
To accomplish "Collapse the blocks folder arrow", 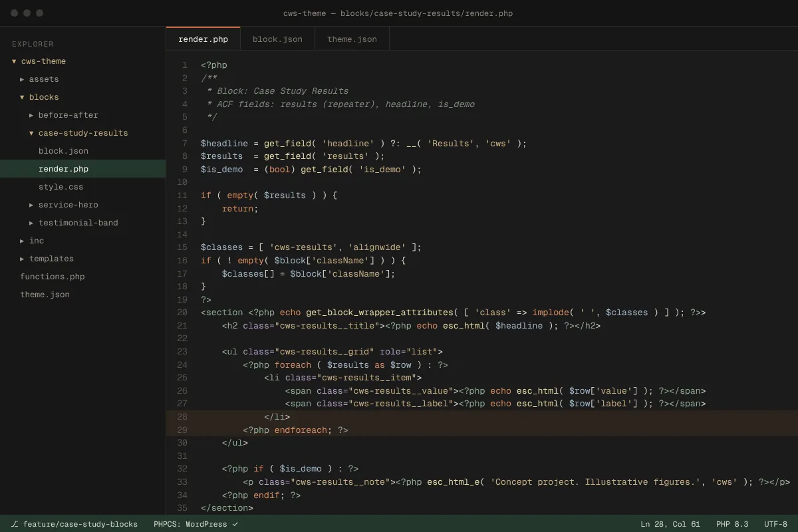I will coord(22,97).
